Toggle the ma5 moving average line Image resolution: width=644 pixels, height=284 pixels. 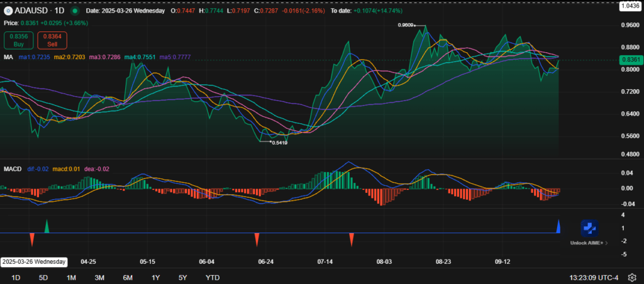tap(174, 57)
